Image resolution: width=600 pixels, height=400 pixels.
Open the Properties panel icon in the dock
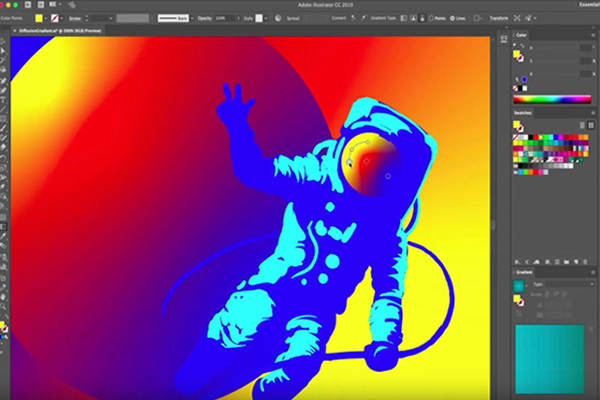[504, 39]
